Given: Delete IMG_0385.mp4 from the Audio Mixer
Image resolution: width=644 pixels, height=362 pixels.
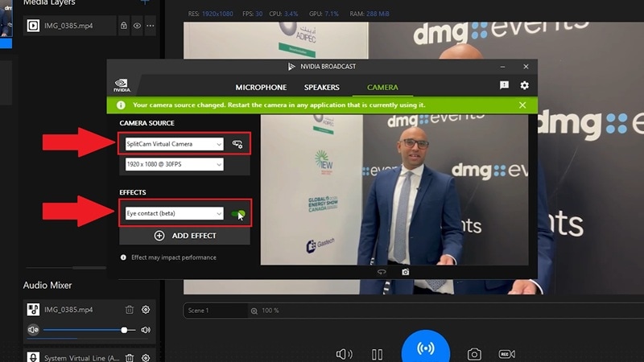Looking at the screenshot, I should pyautogui.click(x=130, y=310).
